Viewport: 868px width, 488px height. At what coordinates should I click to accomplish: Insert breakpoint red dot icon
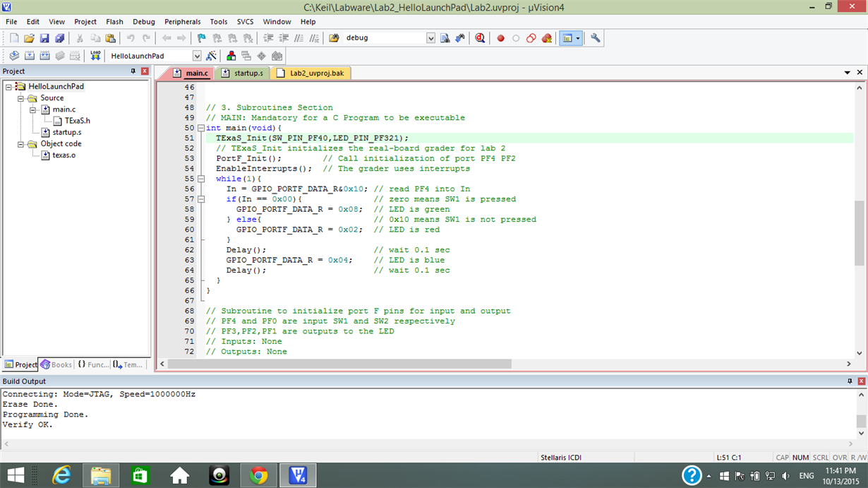tap(501, 38)
